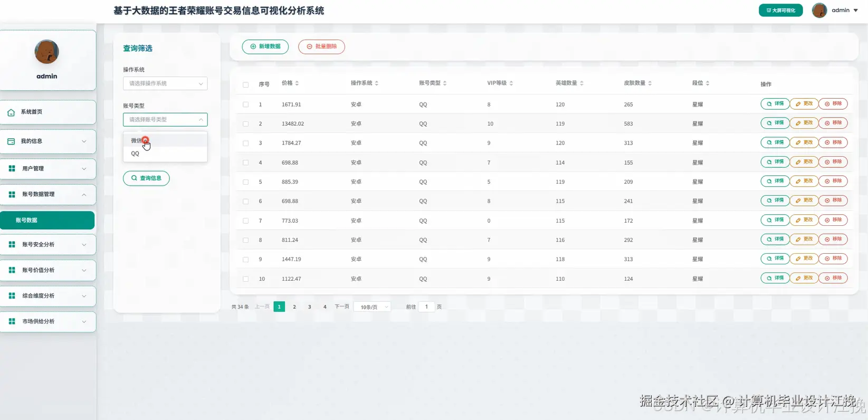868x420 pixels.
Task: Click the grid icon beside 账号价值分析
Action: tap(12, 270)
